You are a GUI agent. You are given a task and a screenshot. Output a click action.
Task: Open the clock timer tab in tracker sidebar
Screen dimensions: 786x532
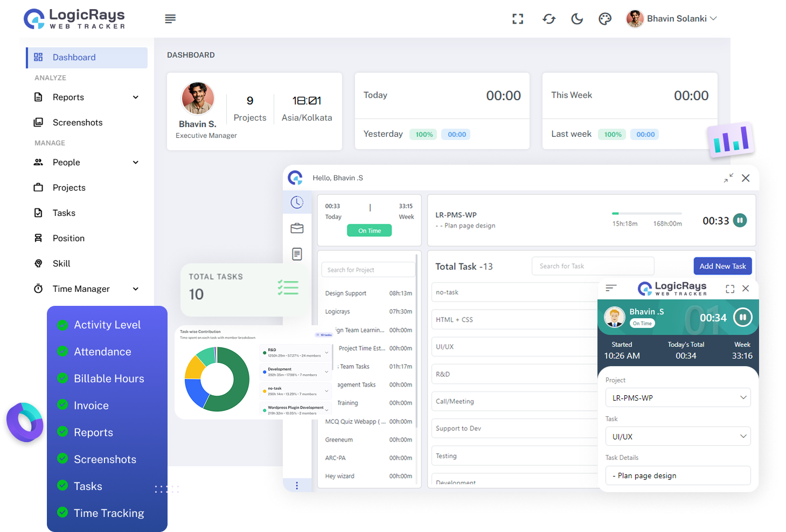coord(297,202)
